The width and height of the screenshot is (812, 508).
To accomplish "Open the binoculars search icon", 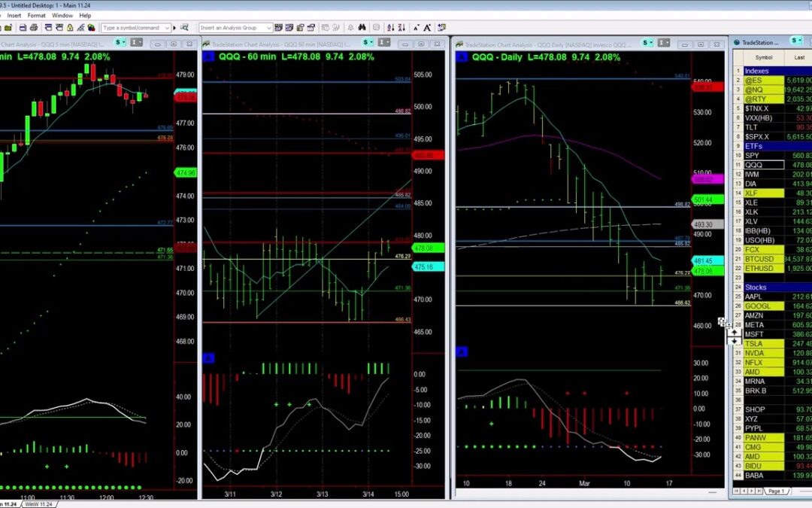I will (362, 26).
